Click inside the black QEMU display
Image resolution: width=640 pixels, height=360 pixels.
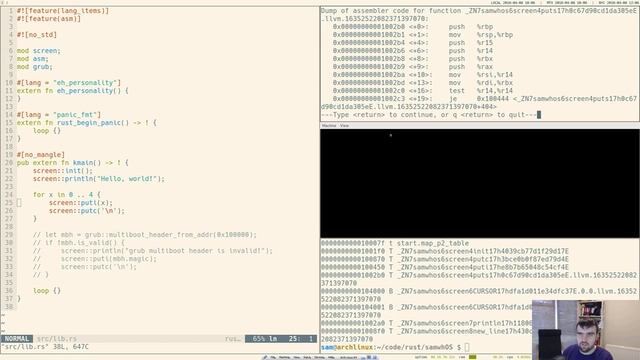[x=480, y=183]
